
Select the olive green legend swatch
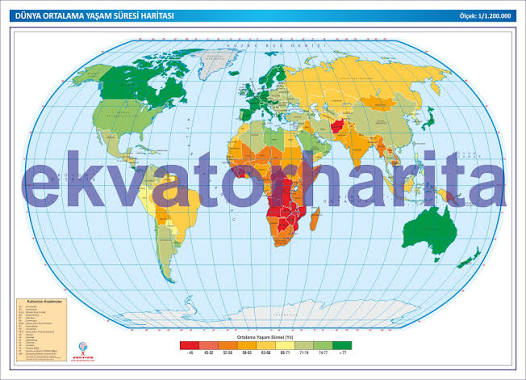coord(304,345)
